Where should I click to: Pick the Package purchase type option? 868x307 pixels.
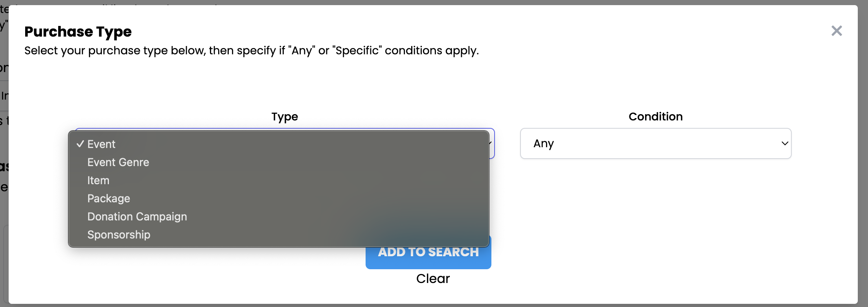[108, 198]
